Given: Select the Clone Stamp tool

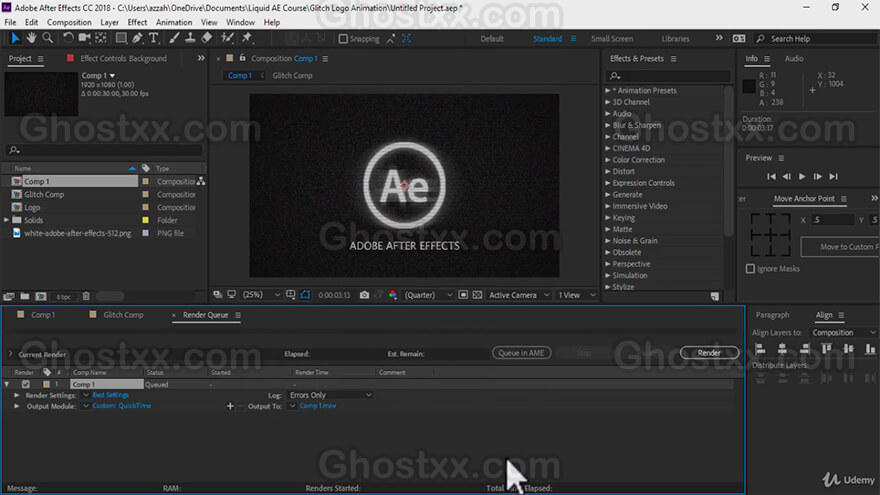Looking at the screenshot, I should pos(190,38).
